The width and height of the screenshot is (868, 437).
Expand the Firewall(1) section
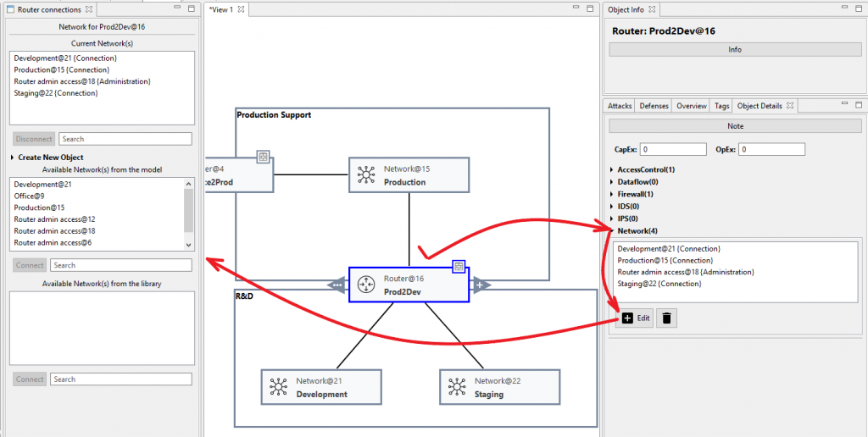click(x=611, y=194)
